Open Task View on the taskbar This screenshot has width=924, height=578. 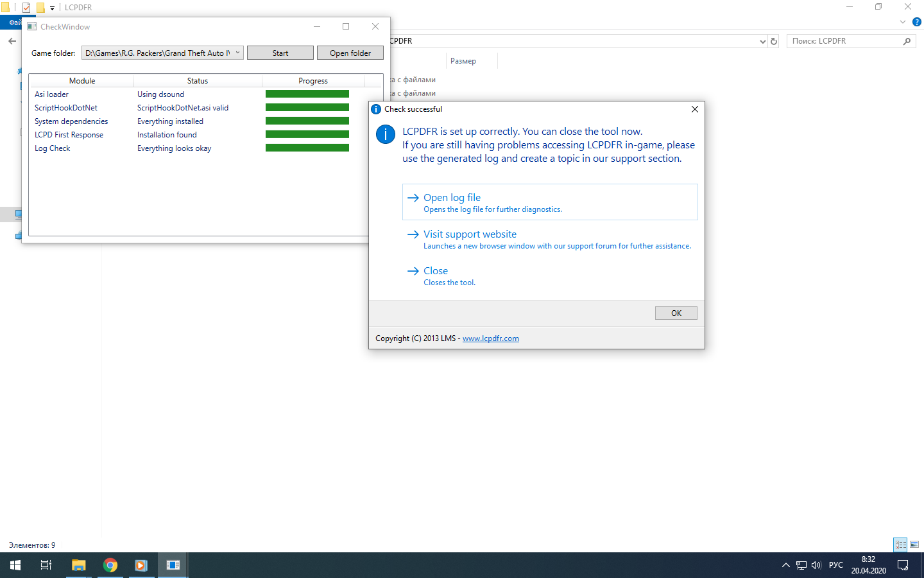(x=46, y=565)
